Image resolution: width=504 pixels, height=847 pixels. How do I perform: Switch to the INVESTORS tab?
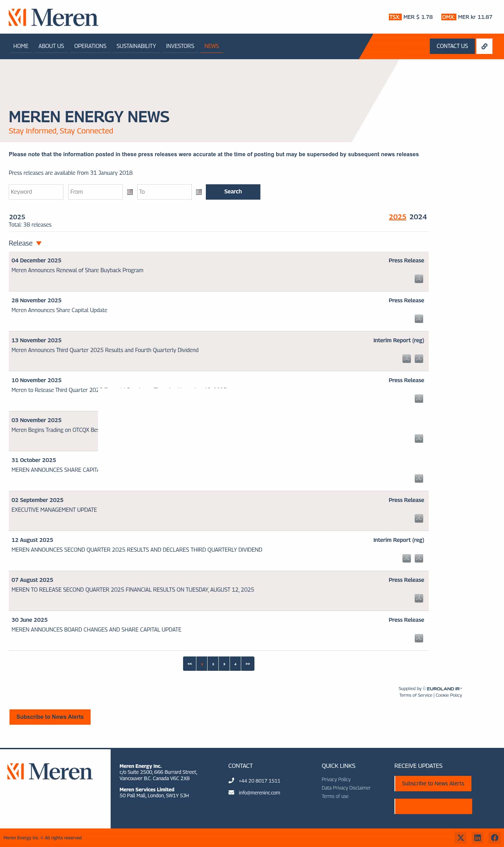[x=180, y=46]
